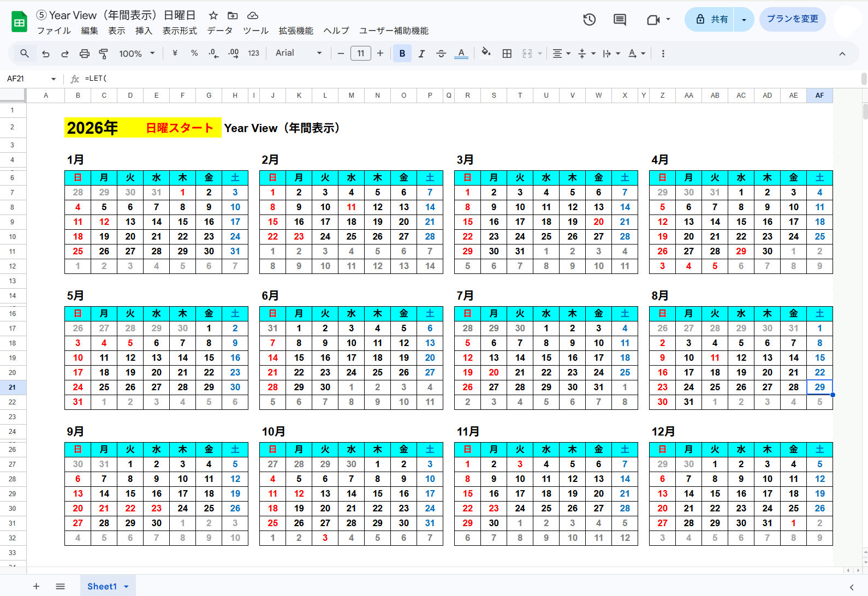This screenshot has height=596, width=868.
Task: Open the text color picker
Action: 461,53
